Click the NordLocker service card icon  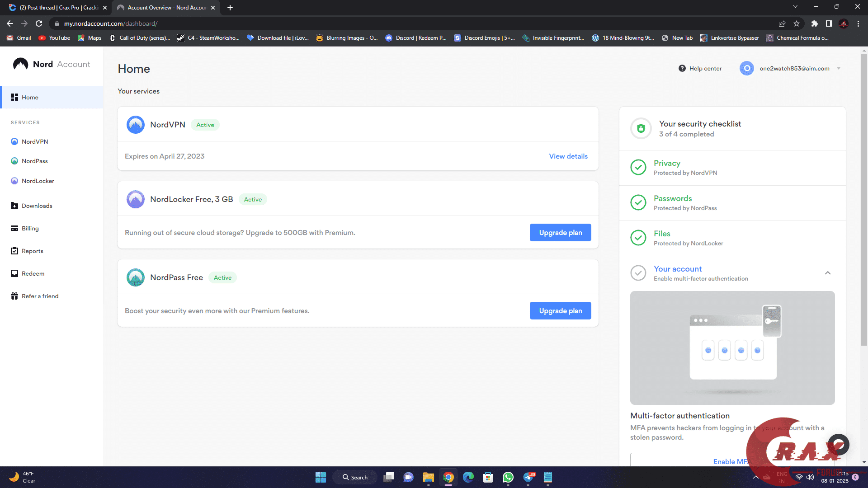[136, 199]
